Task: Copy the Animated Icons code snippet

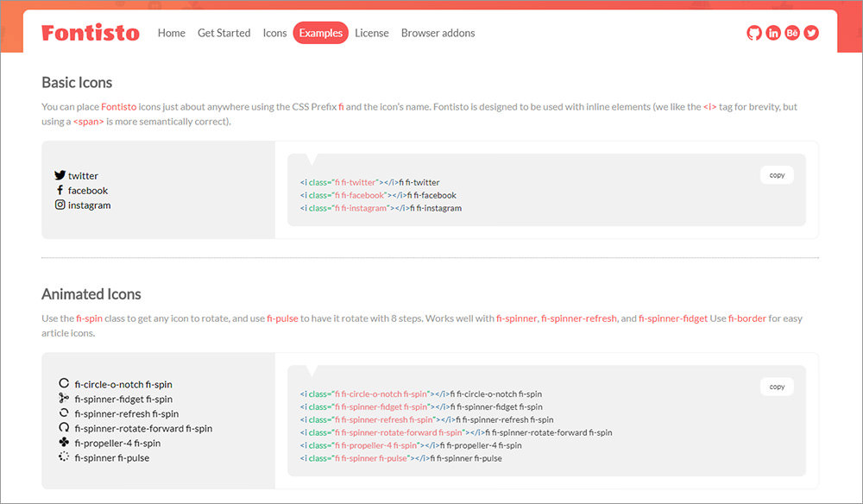Action: tap(778, 387)
